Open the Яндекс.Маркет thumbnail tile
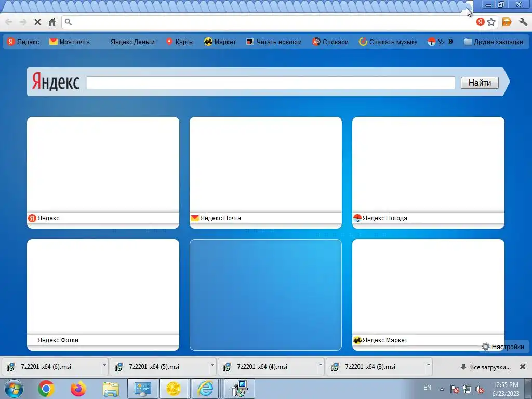 428,295
